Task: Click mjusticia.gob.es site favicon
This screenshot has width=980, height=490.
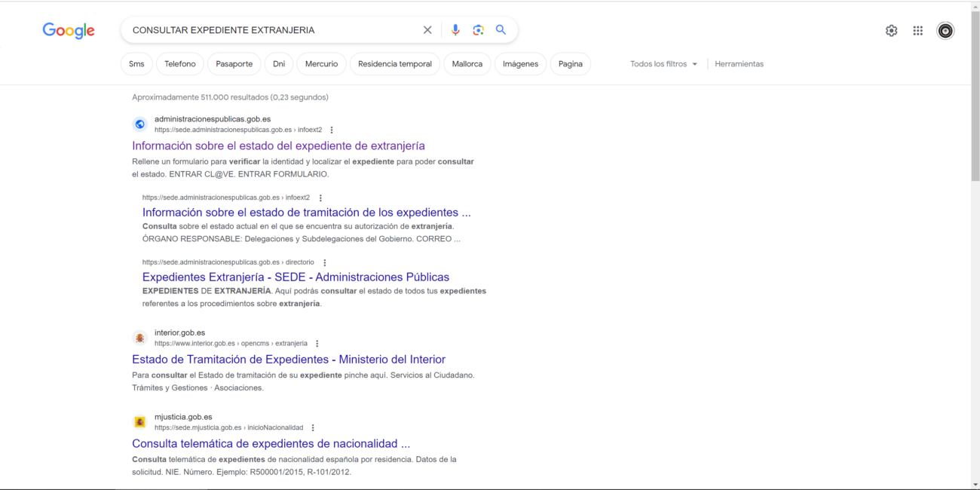Action: (x=139, y=422)
